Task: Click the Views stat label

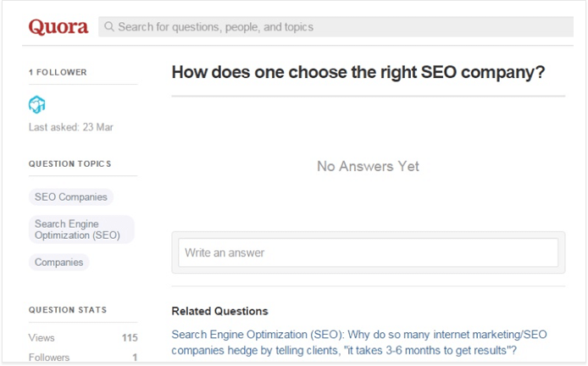Action: pos(42,337)
